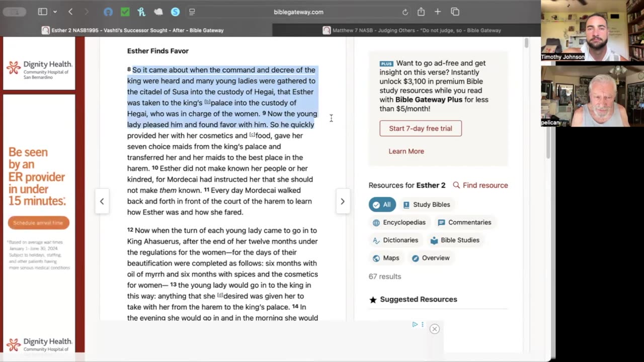Viewport: 644px width, 362px height.
Task: Open footnote d beside the word desired
Action: click(x=220, y=295)
